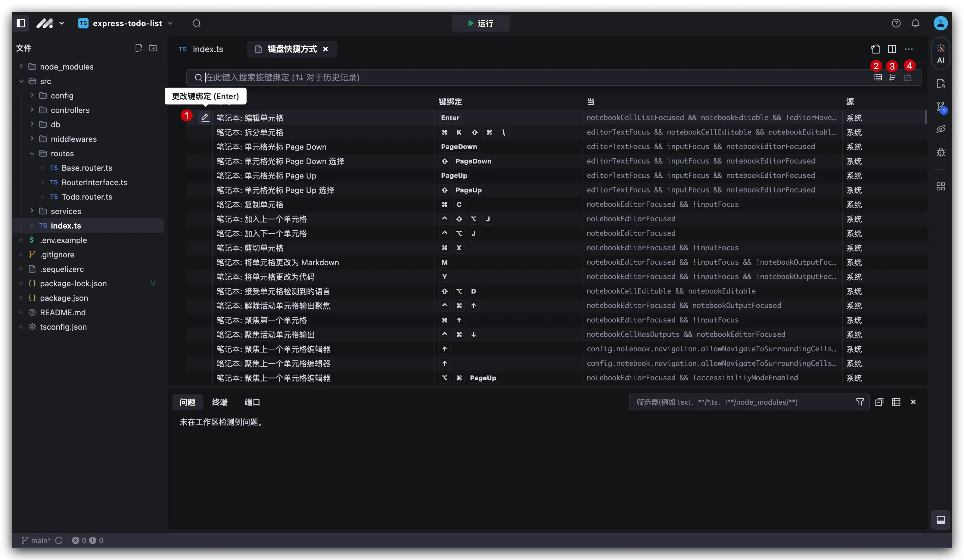This screenshot has height=560, width=964.
Task: Select the debug bug icon in right sidebar
Action: (x=941, y=152)
